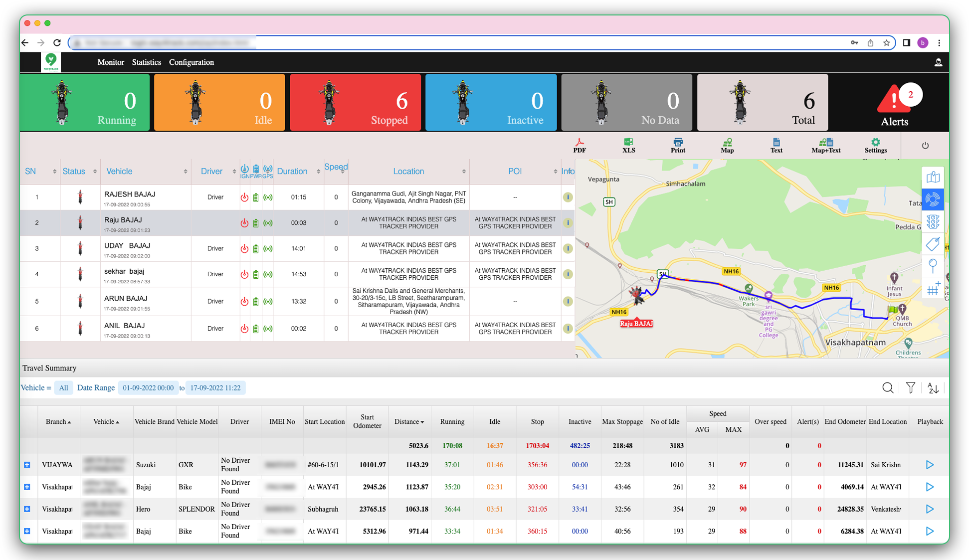Bookmark this page with the star icon

point(886,43)
